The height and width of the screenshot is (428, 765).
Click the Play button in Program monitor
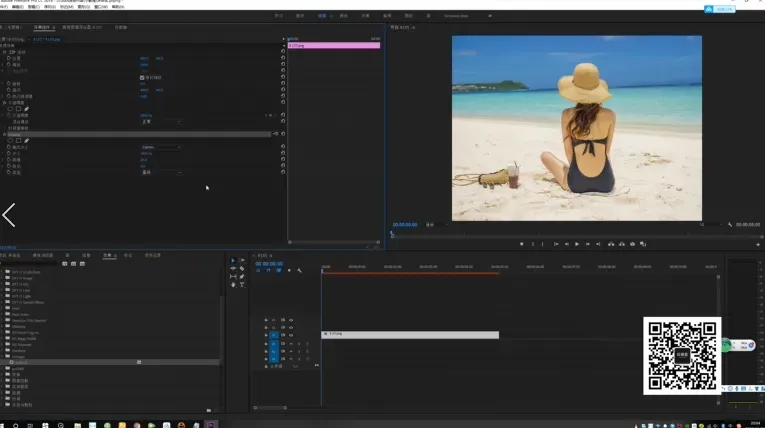point(577,244)
